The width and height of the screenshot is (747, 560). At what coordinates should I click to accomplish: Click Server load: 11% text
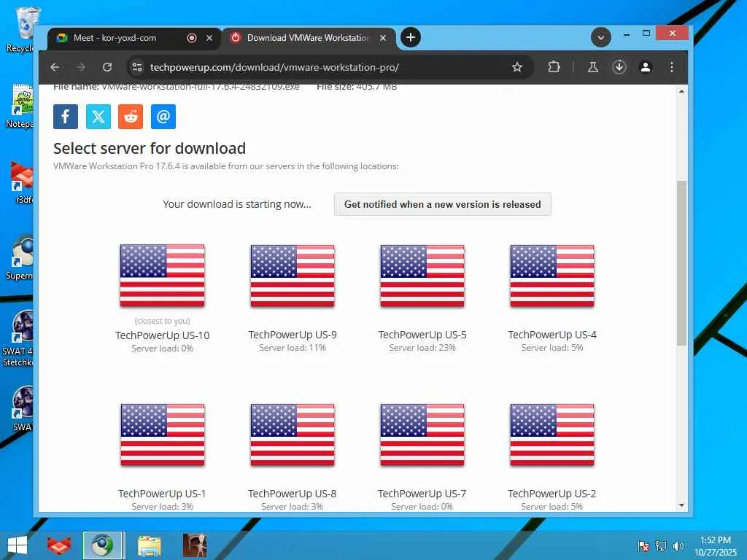pos(293,348)
